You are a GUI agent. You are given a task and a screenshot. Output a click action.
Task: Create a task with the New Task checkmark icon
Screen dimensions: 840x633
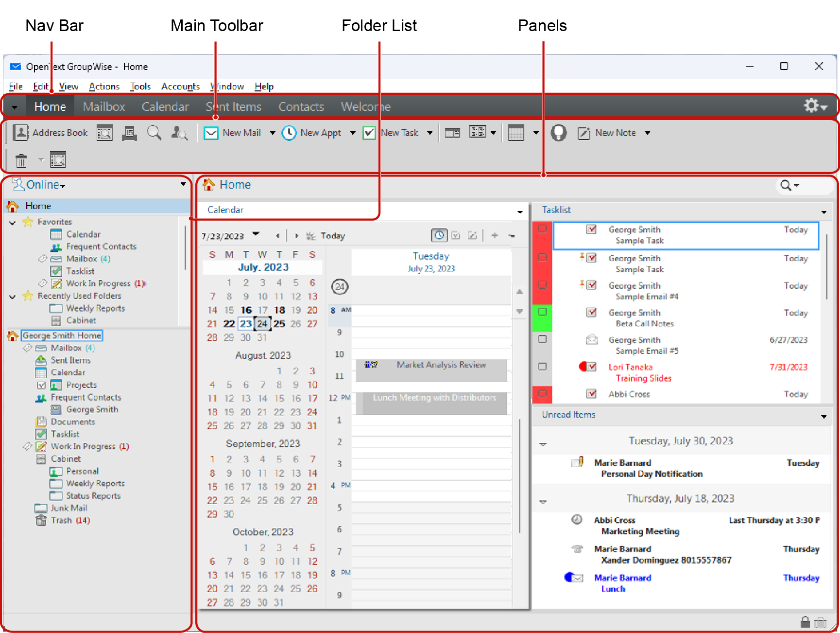[x=369, y=133]
